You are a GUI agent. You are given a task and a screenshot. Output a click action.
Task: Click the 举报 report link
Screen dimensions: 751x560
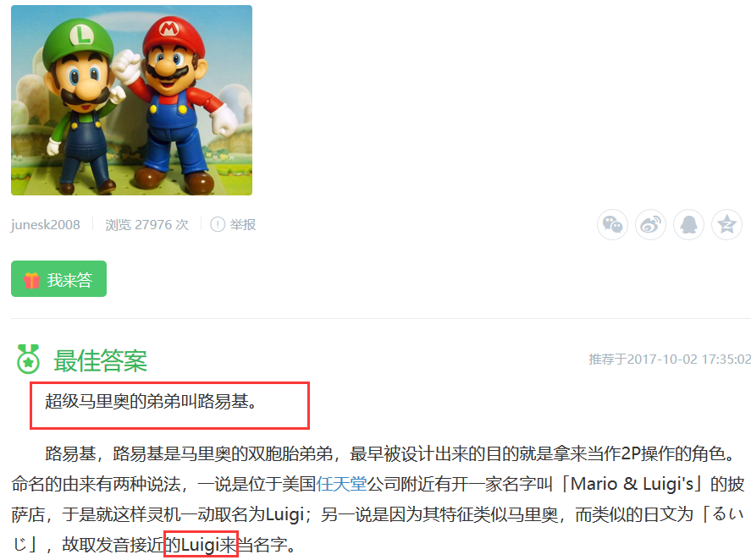[x=243, y=224]
